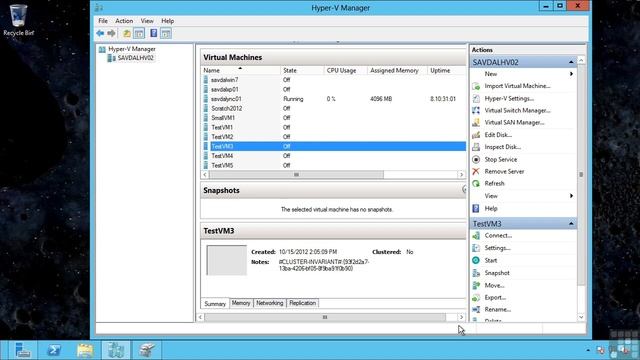Open the File menu
This screenshot has width=640, height=360.
pos(103,21)
